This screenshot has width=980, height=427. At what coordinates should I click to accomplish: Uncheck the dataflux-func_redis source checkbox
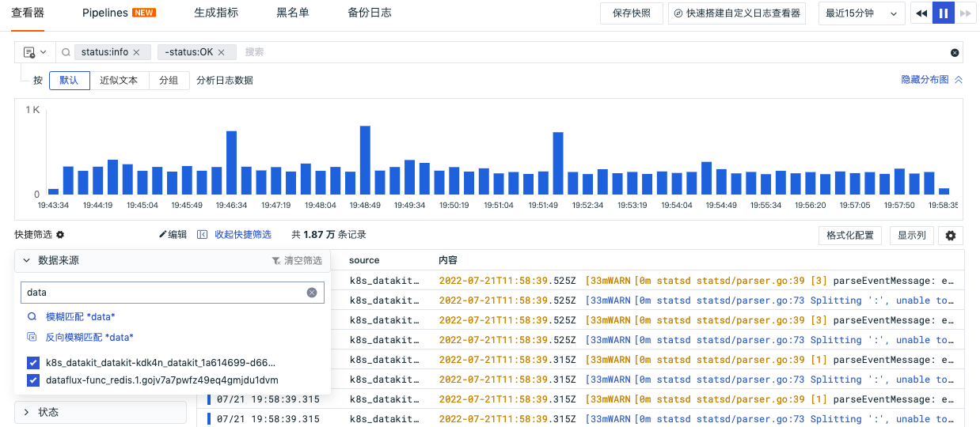pyautogui.click(x=33, y=380)
